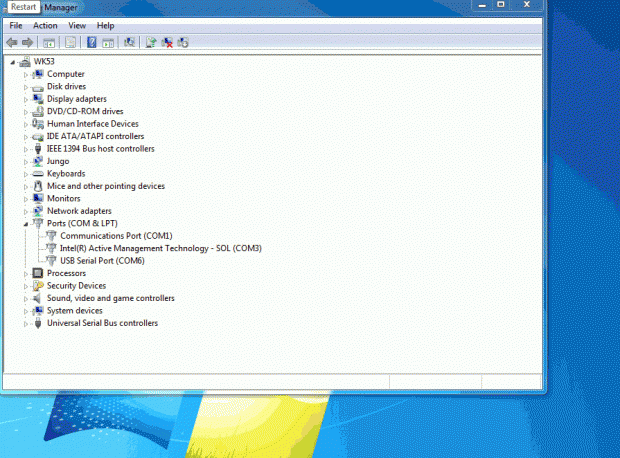Minimize the Device Manager window
620x458 pixels.
pyautogui.click(x=482, y=5)
